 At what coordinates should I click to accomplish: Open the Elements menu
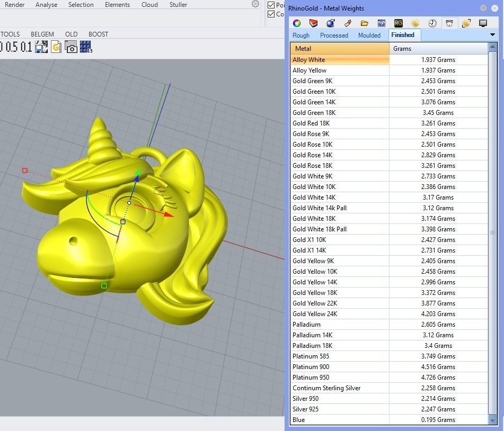point(117,4)
